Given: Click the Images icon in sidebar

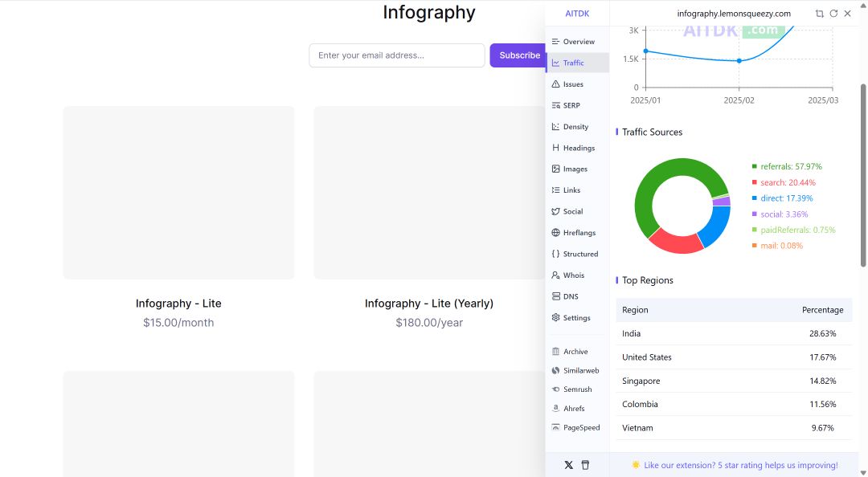Looking at the screenshot, I should tap(556, 169).
